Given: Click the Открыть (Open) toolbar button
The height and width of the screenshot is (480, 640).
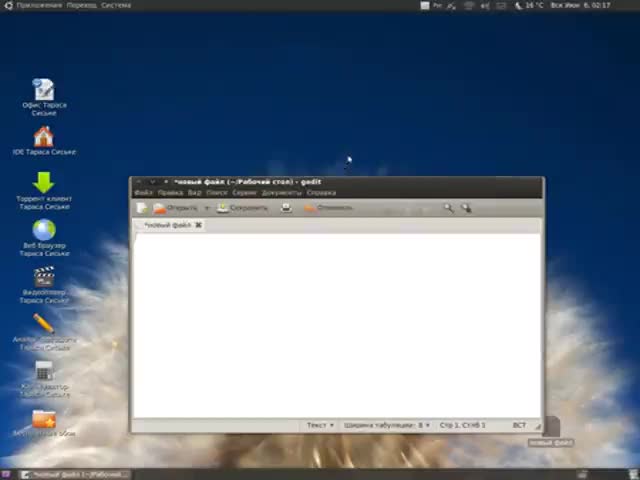Looking at the screenshot, I should (x=176, y=208).
